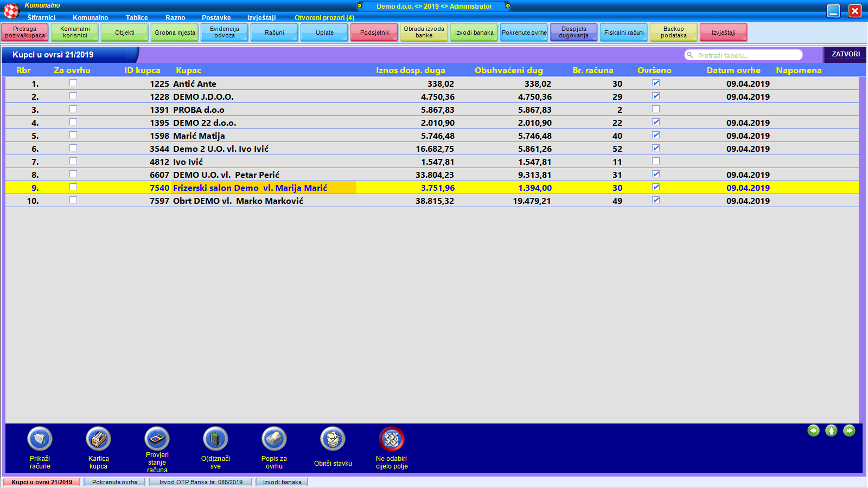Tick Za ovrhu checkbox for Antić Ante
Screen dimensions: 868x488
73,83
